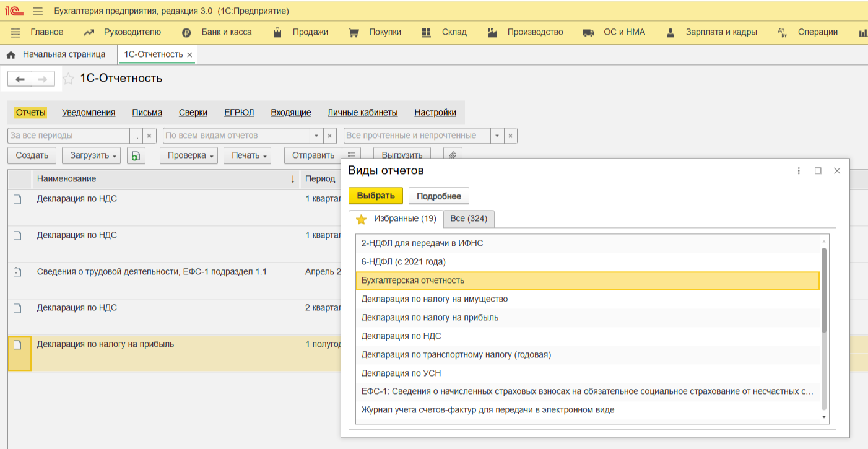Go to the Уведомления section link
The image size is (868, 449).
pos(89,113)
